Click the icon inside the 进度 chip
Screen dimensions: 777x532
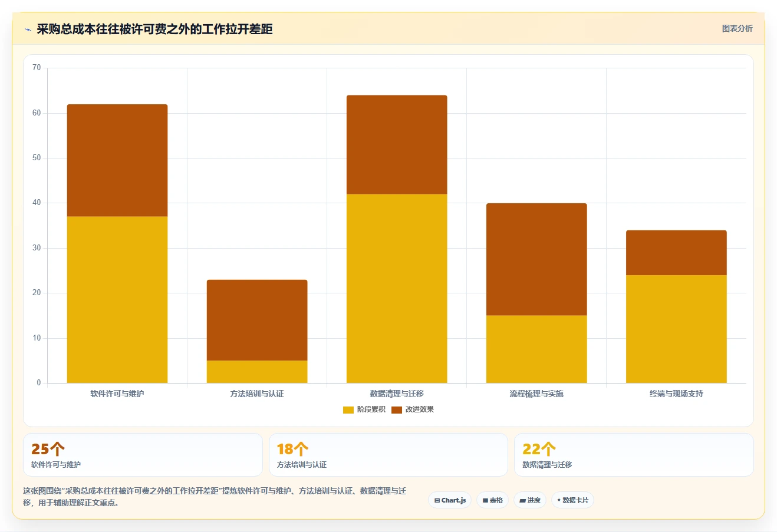point(522,501)
